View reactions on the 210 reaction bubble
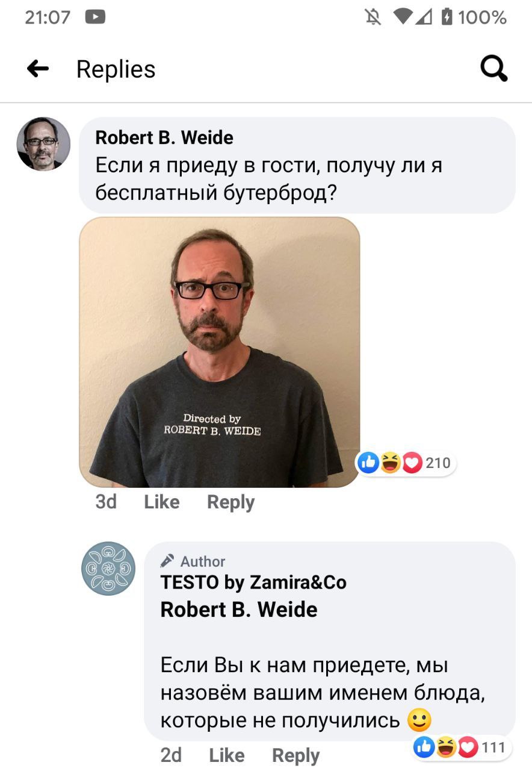The image size is (532, 771). tap(406, 463)
